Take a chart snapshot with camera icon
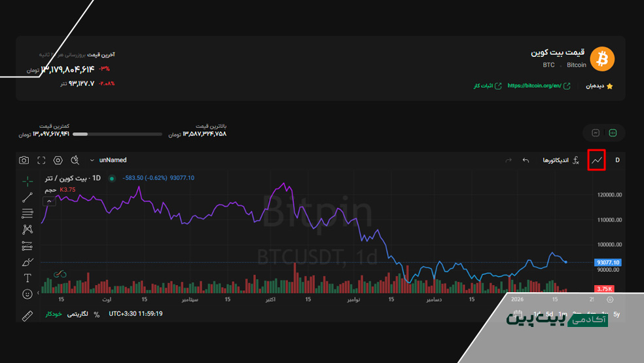The image size is (644, 363). click(24, 160)
